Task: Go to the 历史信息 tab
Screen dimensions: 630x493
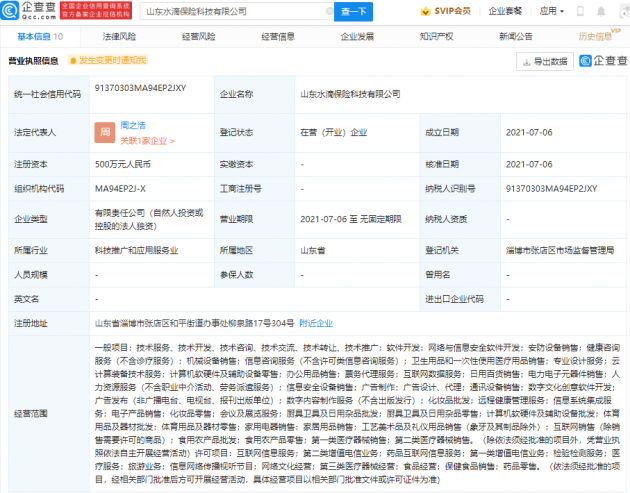Action: (596, 36)
